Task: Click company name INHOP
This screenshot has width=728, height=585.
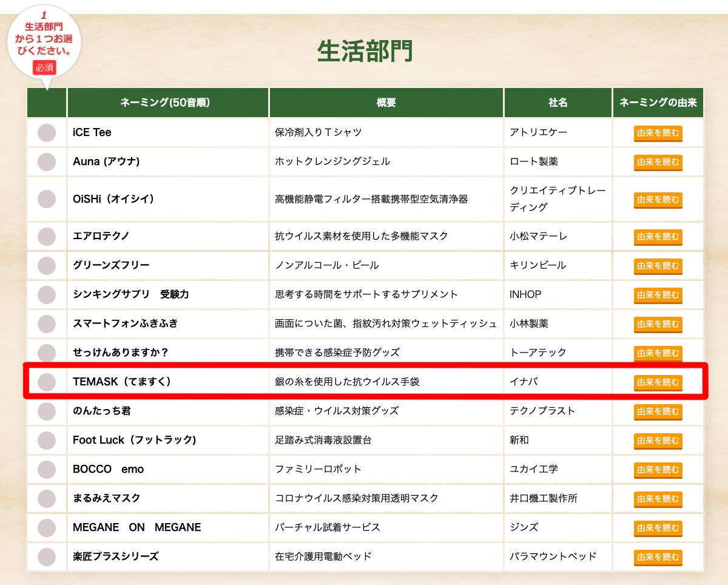Action: (525, 294)
